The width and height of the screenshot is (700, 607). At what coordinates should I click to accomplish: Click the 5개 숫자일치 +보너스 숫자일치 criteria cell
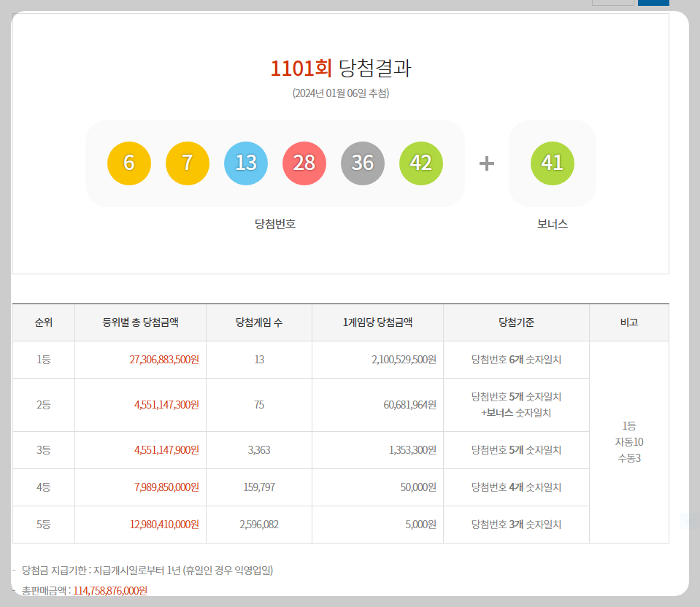point(516,405)
